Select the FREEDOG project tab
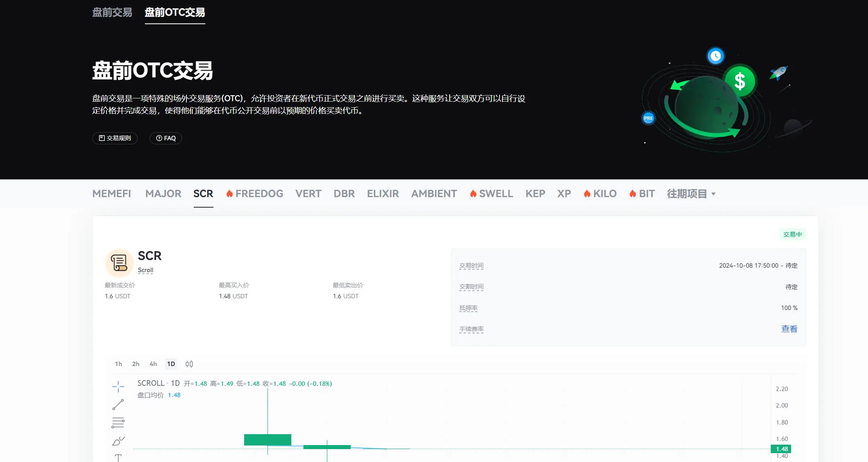 coord(255,194)
